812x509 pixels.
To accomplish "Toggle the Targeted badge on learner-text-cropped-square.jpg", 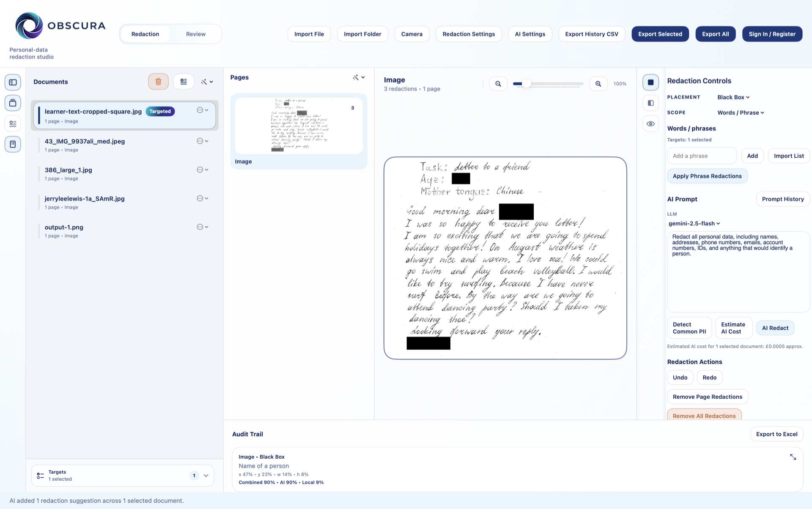I will click(160, 111).
